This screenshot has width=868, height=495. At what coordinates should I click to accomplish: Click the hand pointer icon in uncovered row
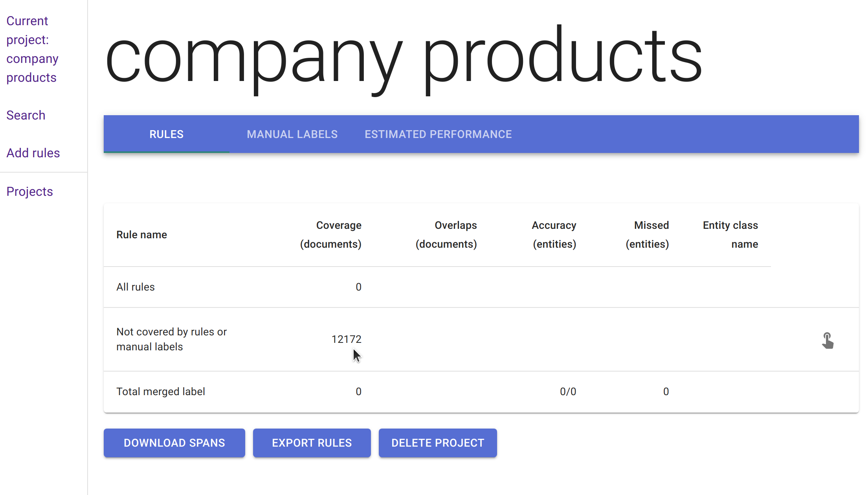click(x=828, y=340)
